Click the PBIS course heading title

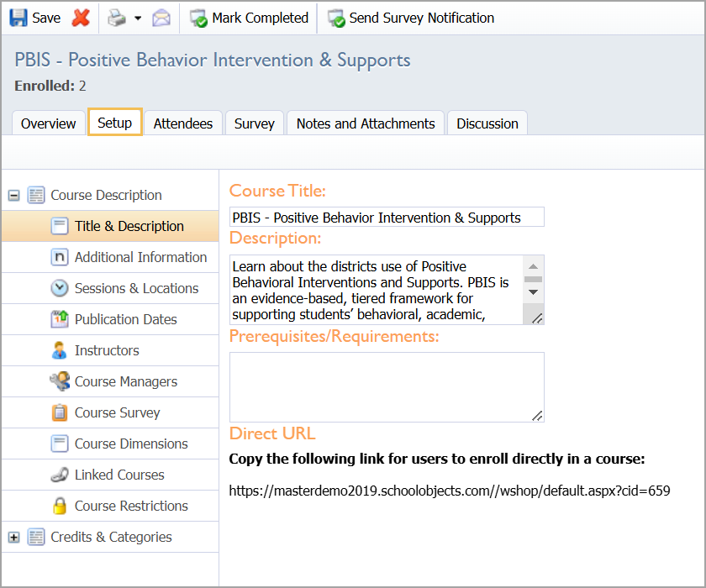213,60
